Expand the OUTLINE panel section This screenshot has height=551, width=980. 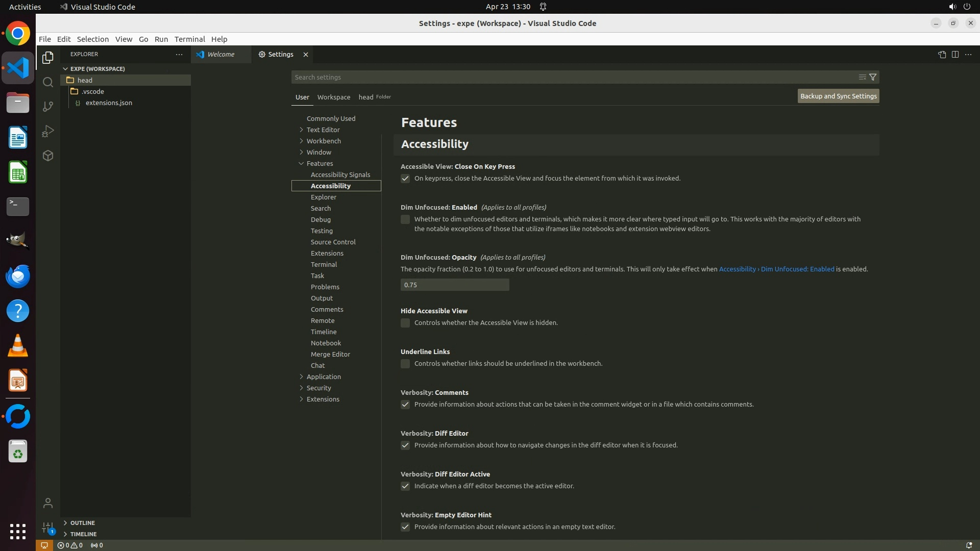(82, 522)
